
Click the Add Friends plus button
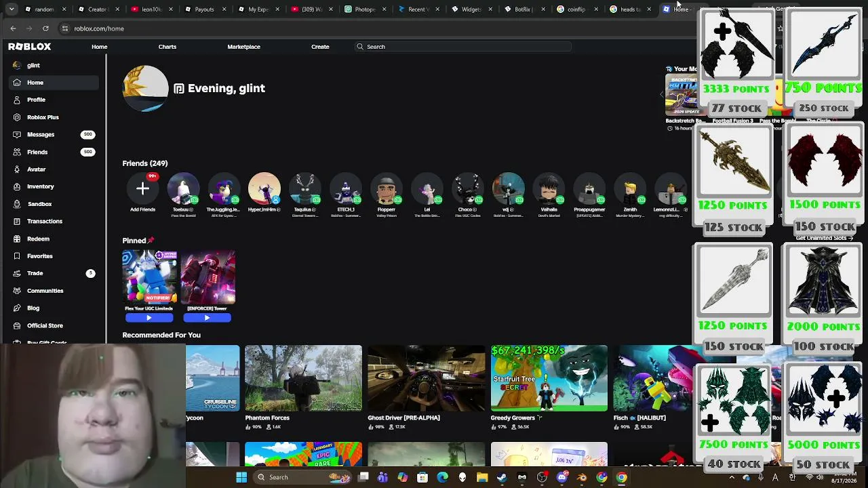(142, 188)
